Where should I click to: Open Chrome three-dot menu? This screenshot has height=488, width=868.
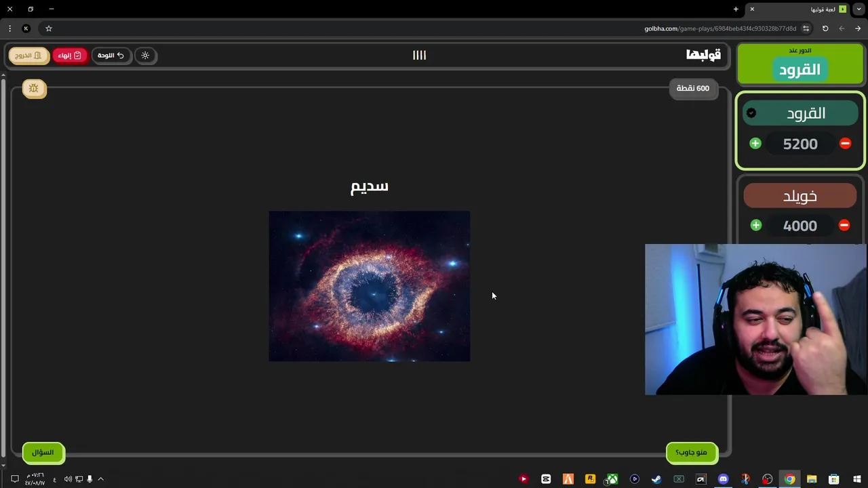tap(9, 28)
